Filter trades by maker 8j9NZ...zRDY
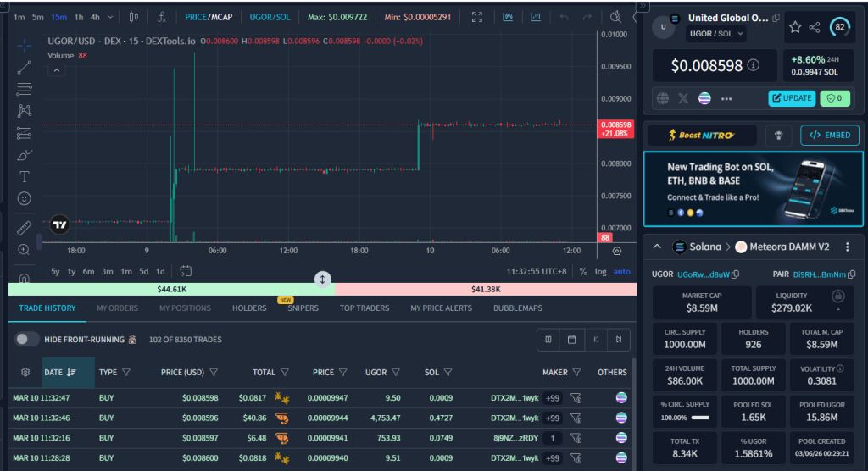The width and height of the screenshot is (868, 471). (x=576, y=438)
